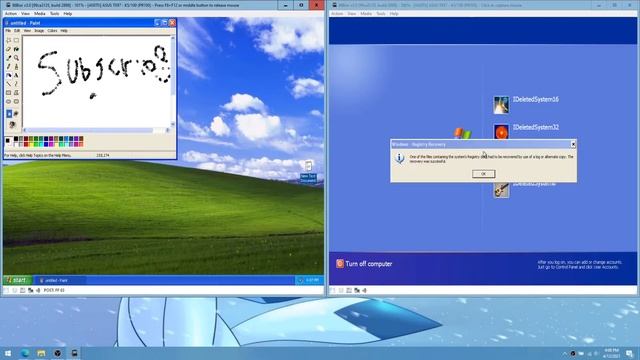Viewport: 640px width, 360px height.
Task: Click the 86Box icon on the Windows taskbar
Action: (74, 353)
